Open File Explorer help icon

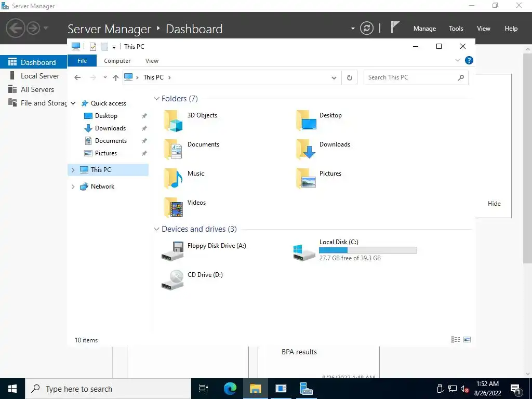tap(469, 60)
